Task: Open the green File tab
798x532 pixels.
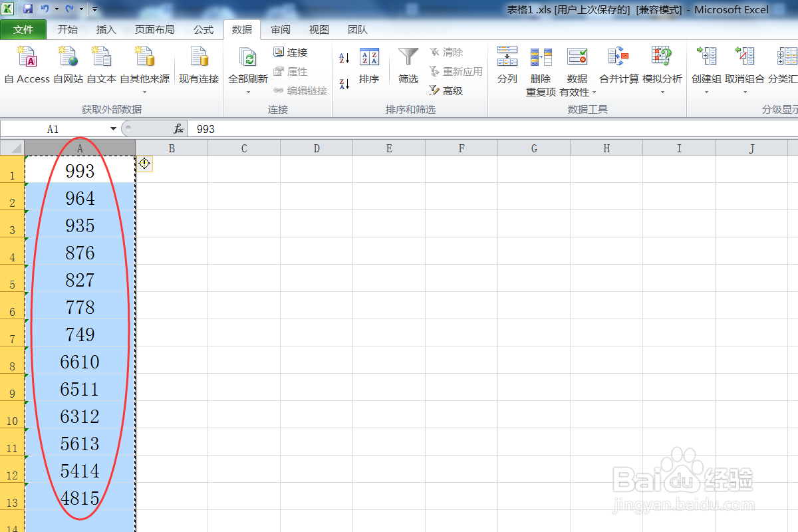Action: (23, 30)
